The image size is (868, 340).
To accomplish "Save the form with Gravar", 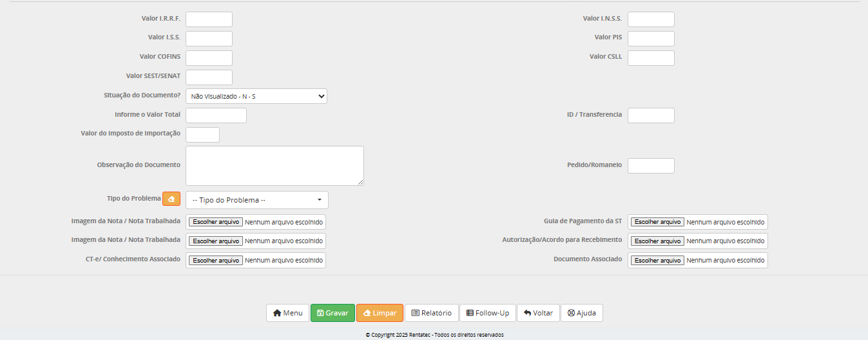I will click(x=333, y=313).
